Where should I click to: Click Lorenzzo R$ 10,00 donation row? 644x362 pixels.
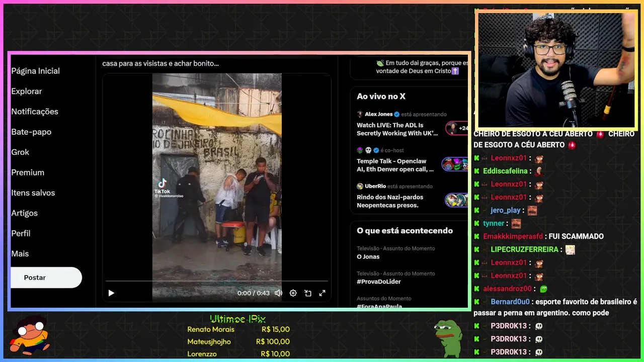(x=238, y=354)
